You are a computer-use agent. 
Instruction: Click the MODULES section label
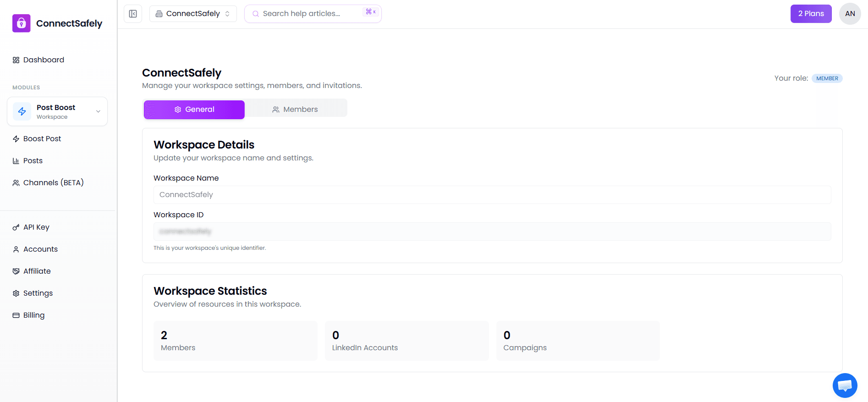click(x=26, y=88)
